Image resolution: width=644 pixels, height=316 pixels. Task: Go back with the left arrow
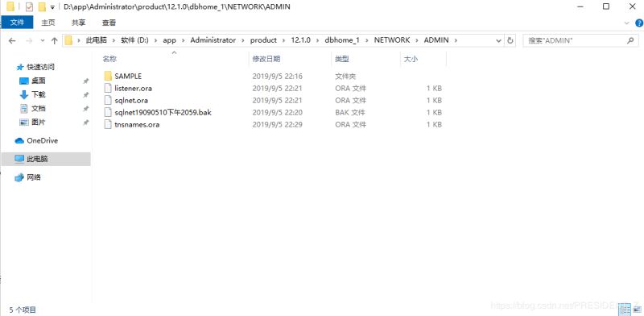[12, 41]
